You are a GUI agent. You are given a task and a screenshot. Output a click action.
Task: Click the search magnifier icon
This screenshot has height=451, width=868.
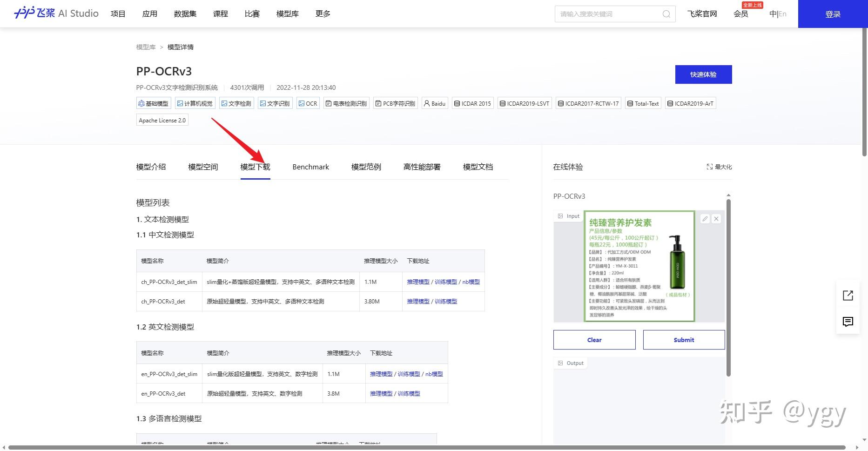(x=666, y=14)
